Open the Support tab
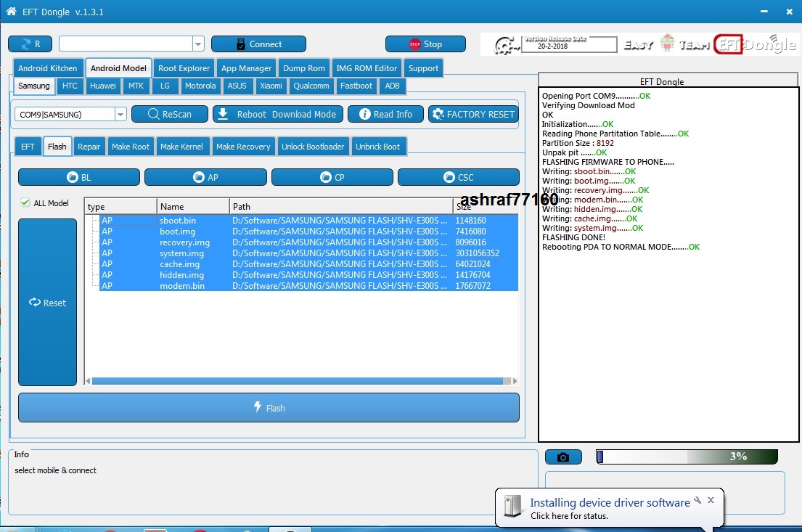Viewport: 802px width, 532px height. click(423, 68)
